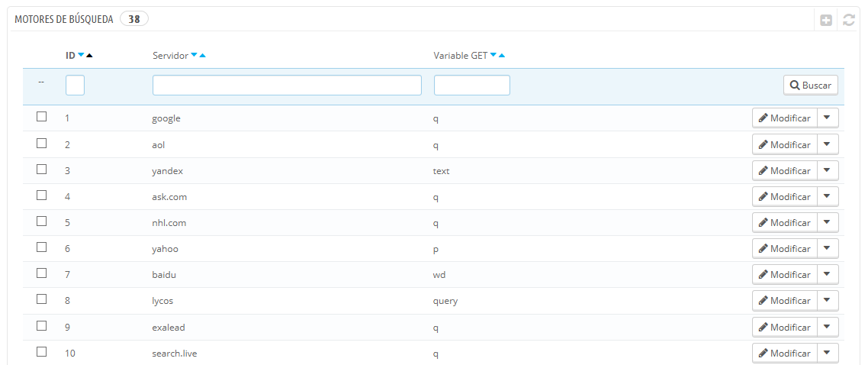The width and height of the screenshot is (868, 365).
Task: Modify the search.live search engine
Action: pyautogui.click(x=784, y=353)
